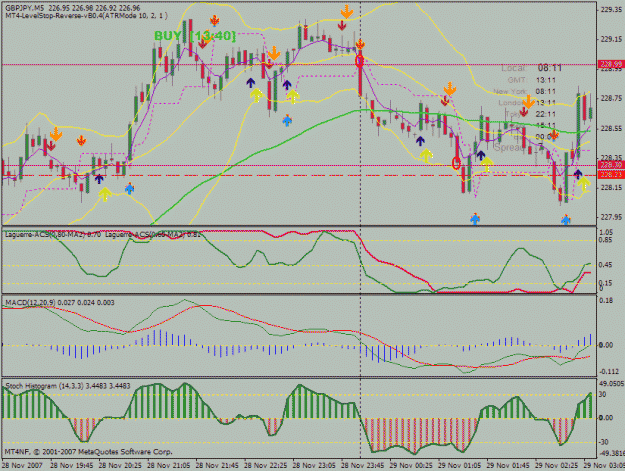Click red 228.23 price label
This screenshot has width=625, height=471.
[611, 175]
